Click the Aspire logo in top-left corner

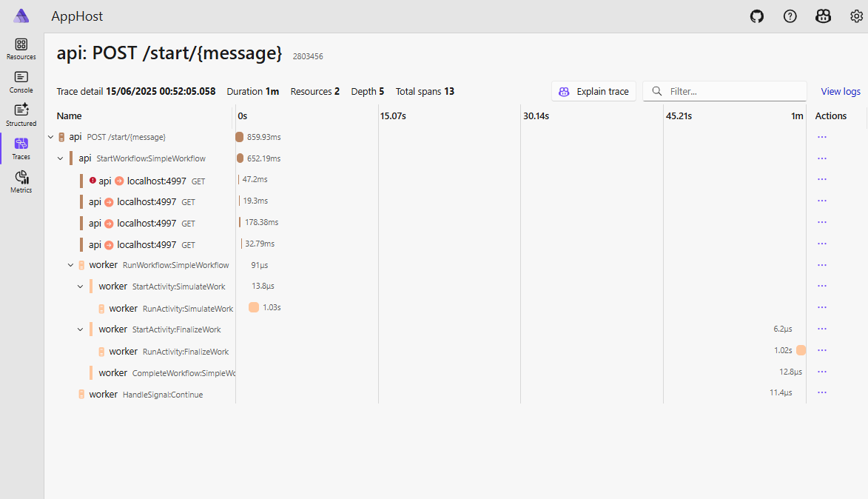click(x=21, y=16)
